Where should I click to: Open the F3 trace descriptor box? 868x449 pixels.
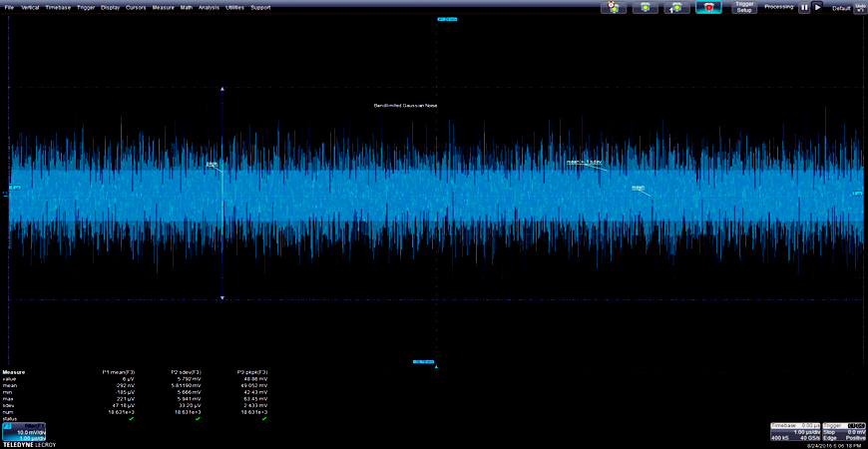pyautogui.click(x=24, y=432)
